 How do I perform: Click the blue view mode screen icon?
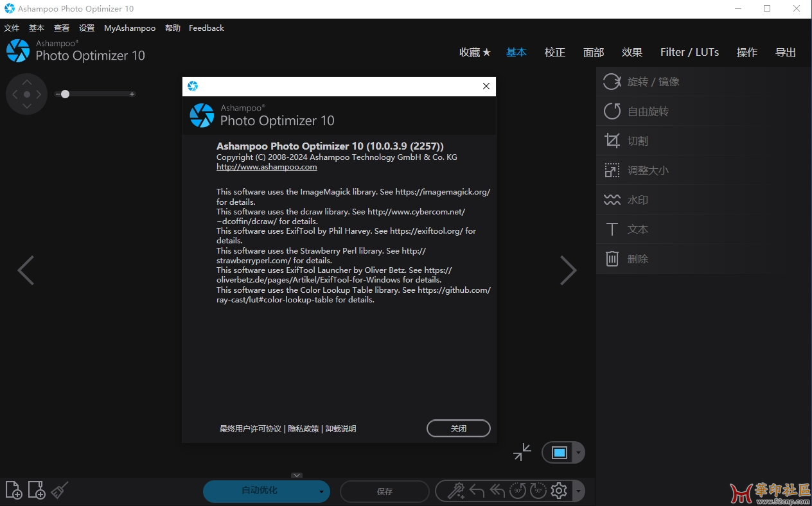pyautogui.click(x=559, y=453)
